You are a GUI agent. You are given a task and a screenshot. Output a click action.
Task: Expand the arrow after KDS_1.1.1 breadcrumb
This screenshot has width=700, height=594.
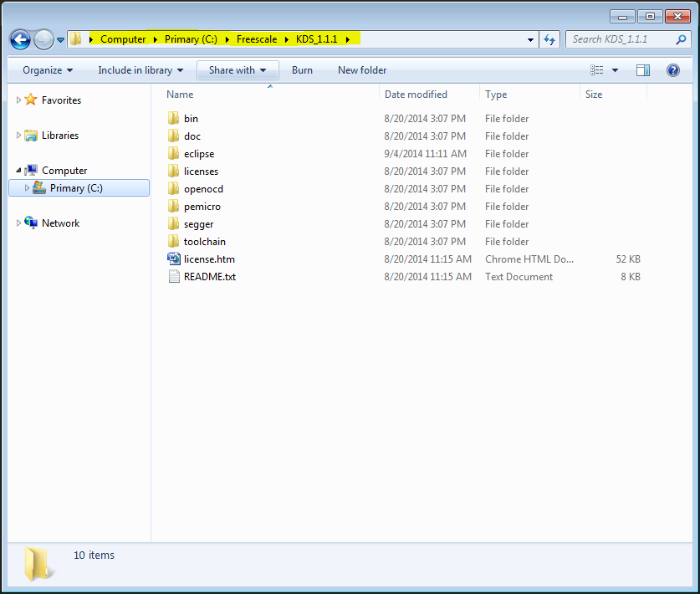pyautogui.click(x=347, y=40)
